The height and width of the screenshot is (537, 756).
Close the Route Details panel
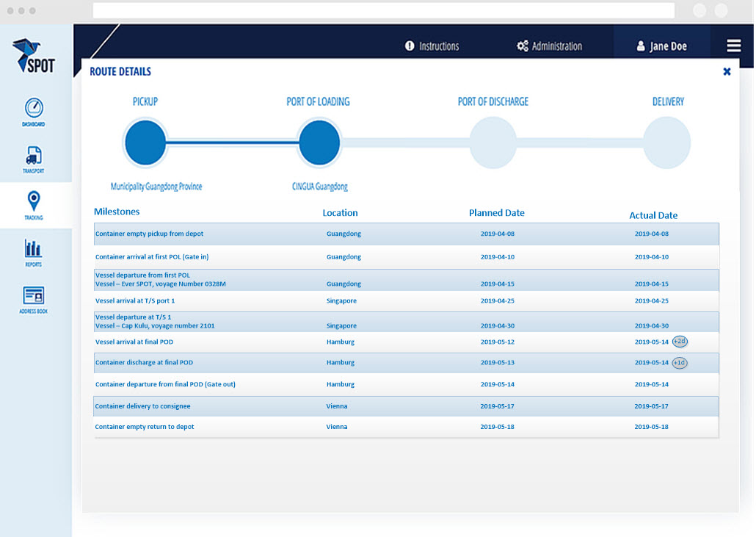click(x=727, y=71)
